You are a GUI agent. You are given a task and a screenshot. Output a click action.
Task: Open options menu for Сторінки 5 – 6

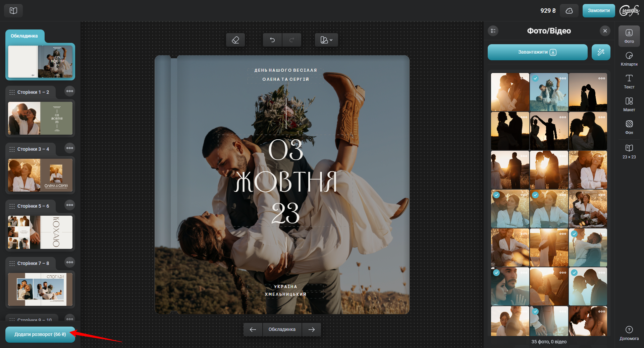(x=70, y=205)
